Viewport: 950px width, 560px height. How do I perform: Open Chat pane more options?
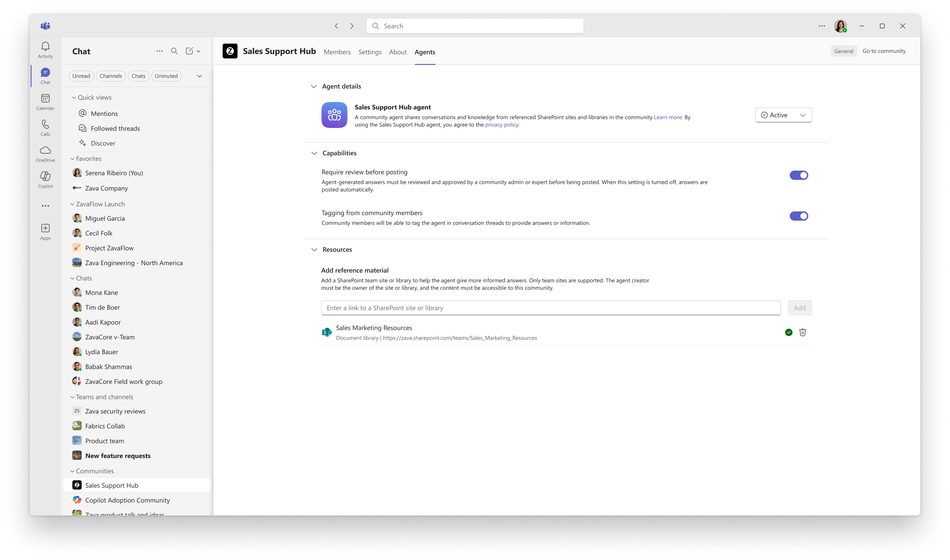tap(159, 51)
